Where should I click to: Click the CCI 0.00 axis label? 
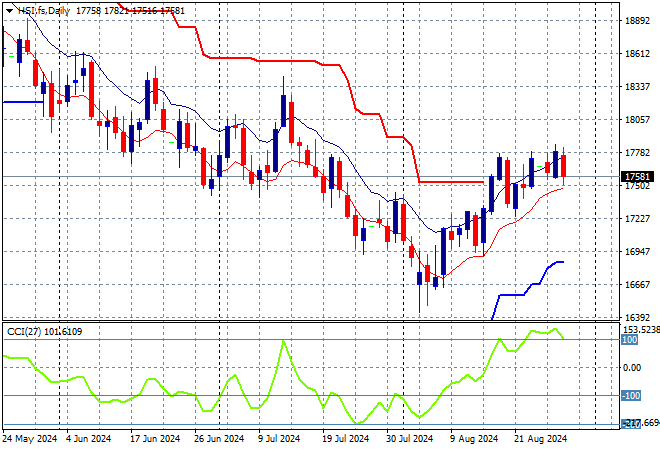click(x=632, y=367)
